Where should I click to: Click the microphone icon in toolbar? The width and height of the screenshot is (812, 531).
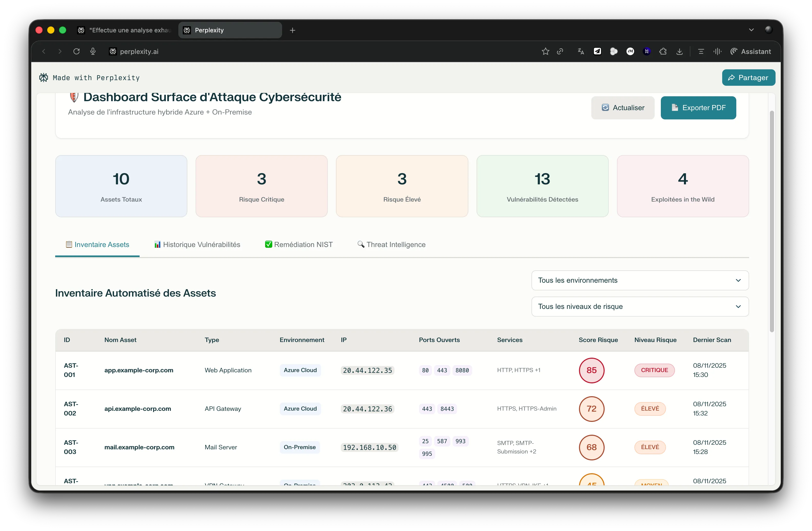click(x=93, y=52)
